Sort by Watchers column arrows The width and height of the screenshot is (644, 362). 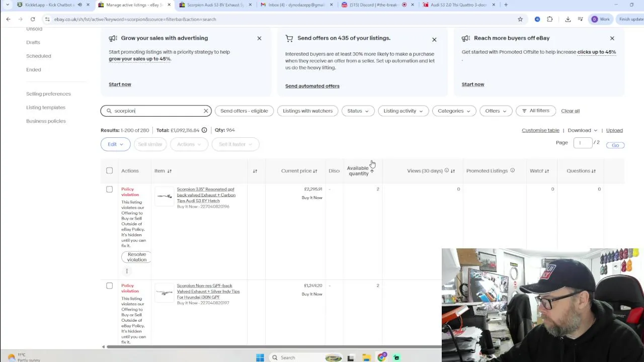coord(546,171)
